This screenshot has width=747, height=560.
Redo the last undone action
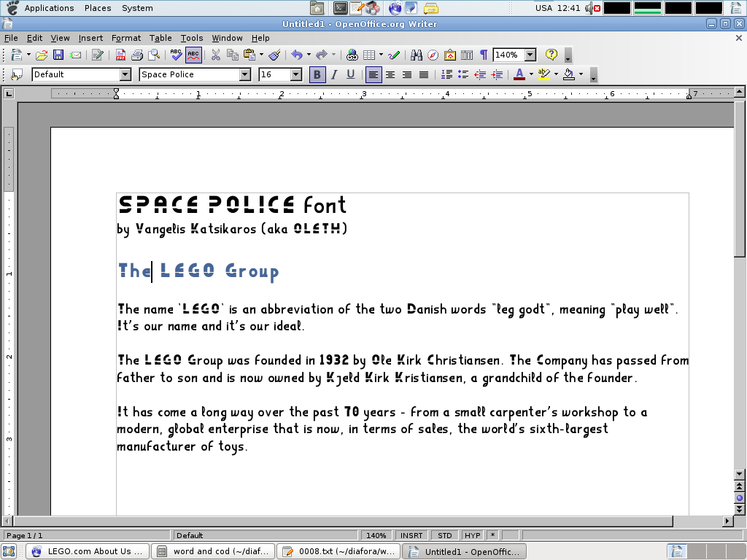pyautogui.click(x=322, y=55)
